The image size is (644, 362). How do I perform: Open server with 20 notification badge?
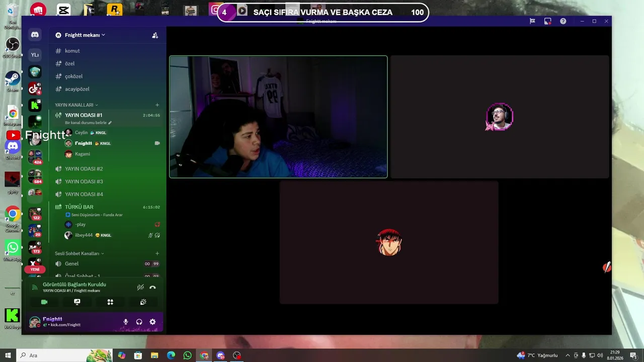(x=35, y=231)
